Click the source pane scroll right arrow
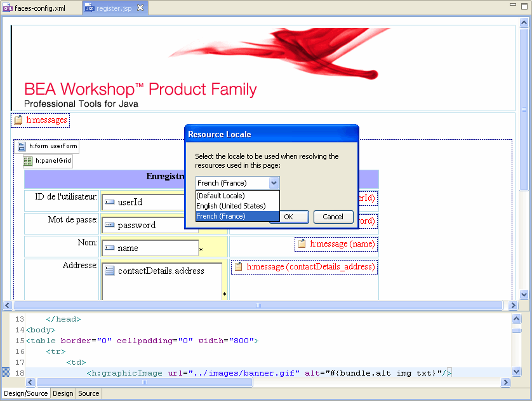532x401 pixels. point(505,383)
